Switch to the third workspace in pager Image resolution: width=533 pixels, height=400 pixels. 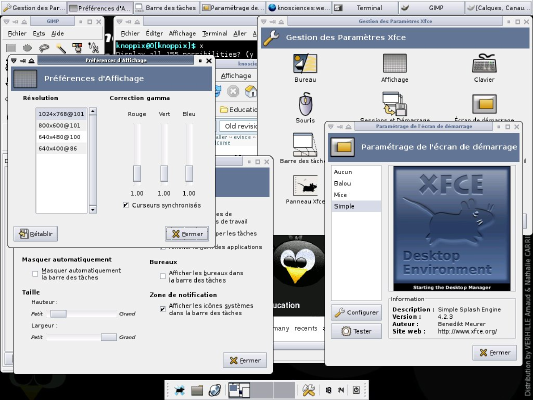coord(284,390)
